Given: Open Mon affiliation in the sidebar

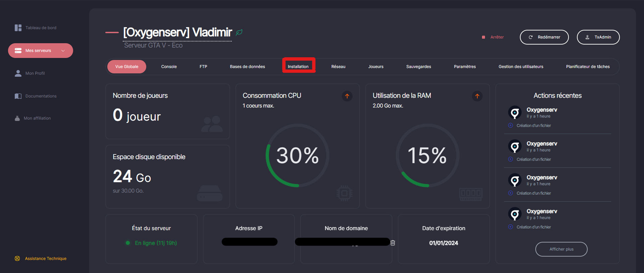Looking at the screenshot, I should click(x=37, y=118).
